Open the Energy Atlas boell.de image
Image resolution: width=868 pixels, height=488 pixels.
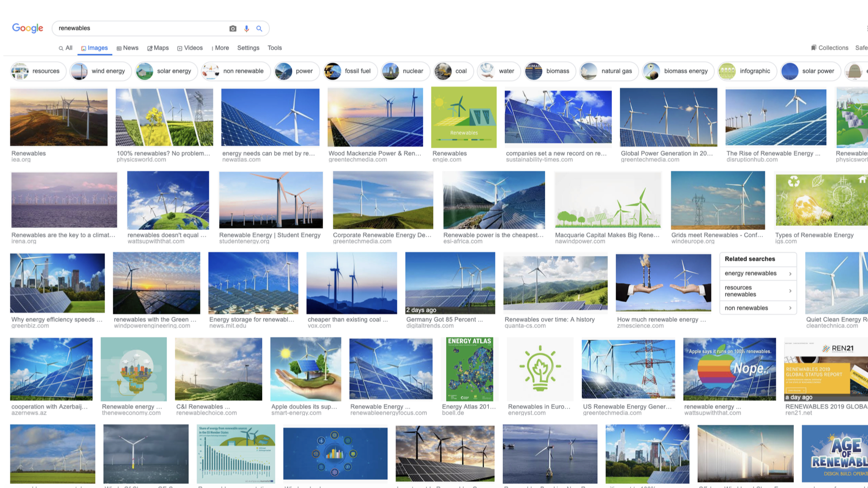(x=469, y=369)
